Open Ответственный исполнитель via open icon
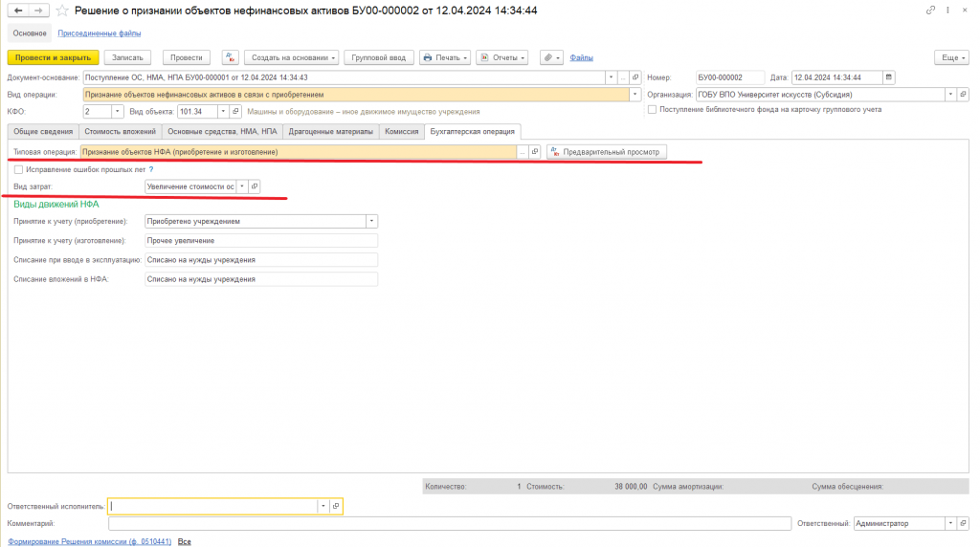The height and width of the screenshot is (547, 980). tap(336, 507)
